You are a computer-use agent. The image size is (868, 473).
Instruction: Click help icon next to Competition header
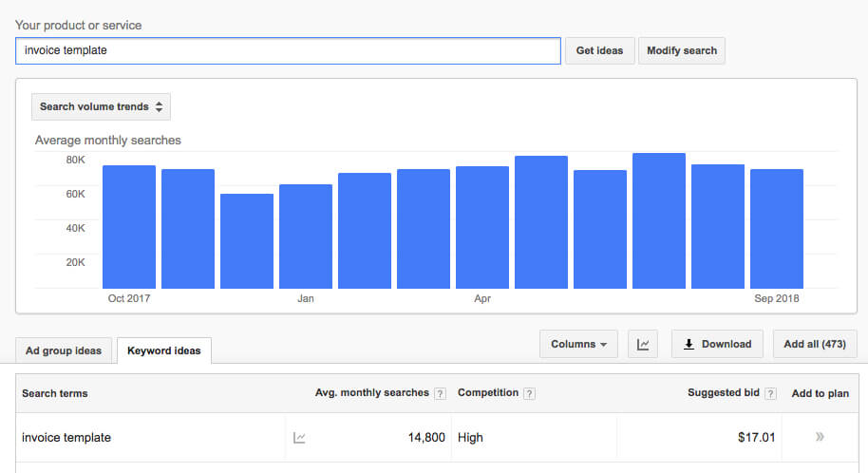[x=529, y=393]
